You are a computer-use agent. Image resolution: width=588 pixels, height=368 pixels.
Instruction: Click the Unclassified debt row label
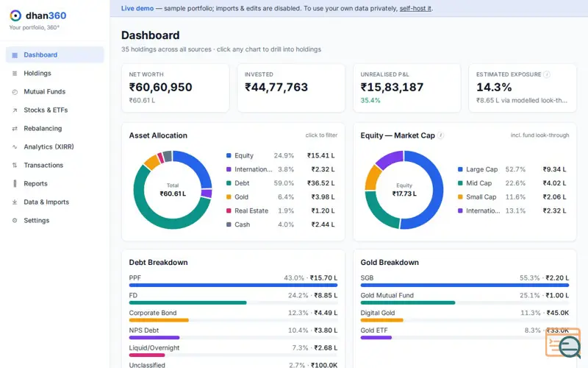147,364
